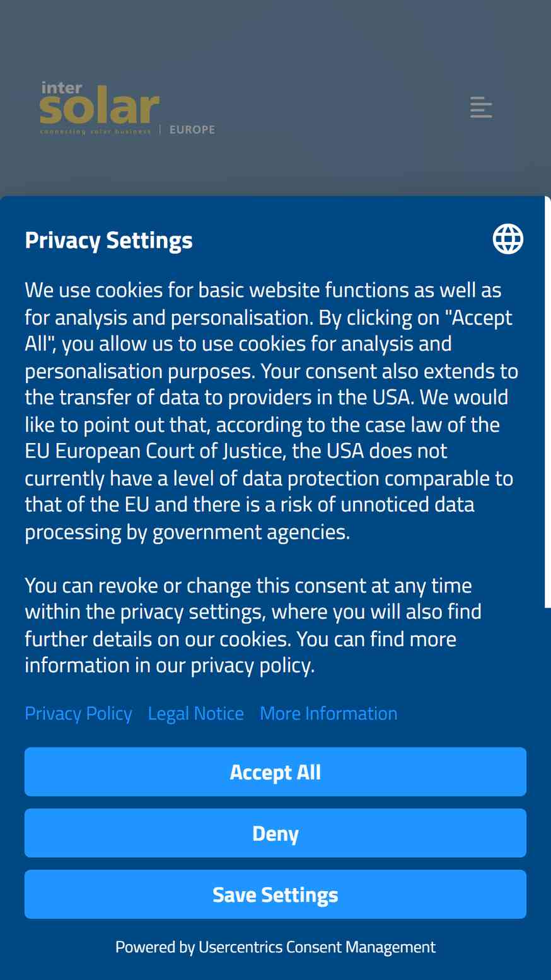
Task: Open the hamburger navigation menu
Action: point(481,107)
